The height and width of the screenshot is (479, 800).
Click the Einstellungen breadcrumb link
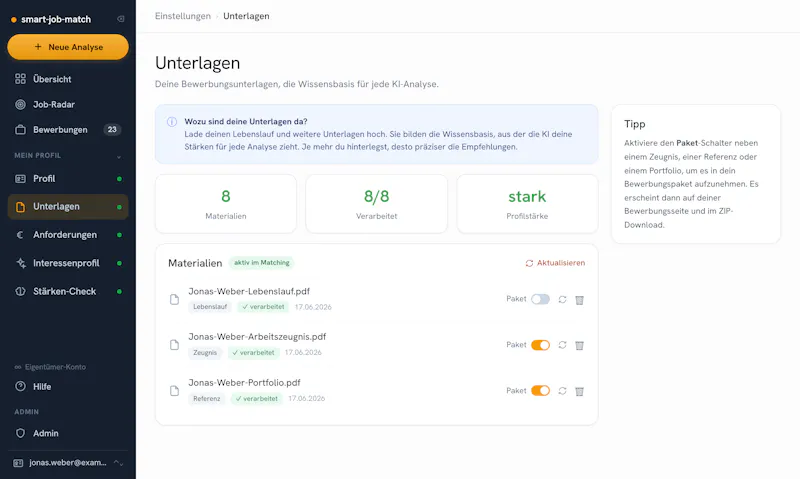pyautogui.click(x=183, y=16)
